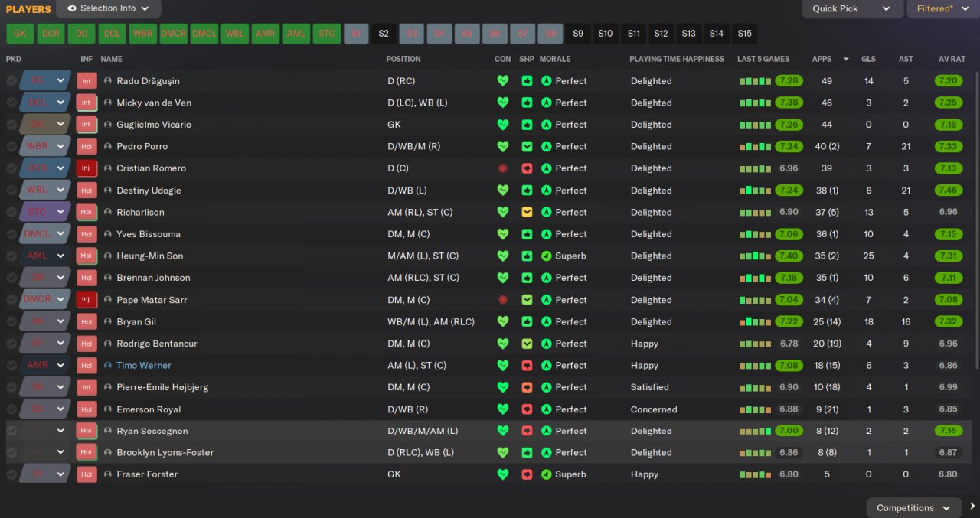Click Fraser Forster's Superb morale icon
Image resolution: width=980 pixels, height=518 pixels.
tap(547, 474)
